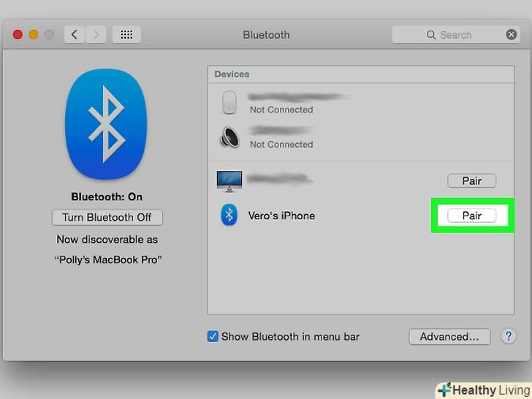
Task: Pair with the iMac computer device
Action: 472,180
